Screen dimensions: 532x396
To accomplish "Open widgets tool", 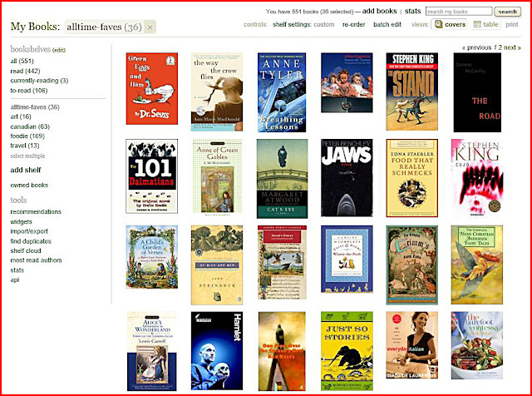I will [x=21, y=222].
